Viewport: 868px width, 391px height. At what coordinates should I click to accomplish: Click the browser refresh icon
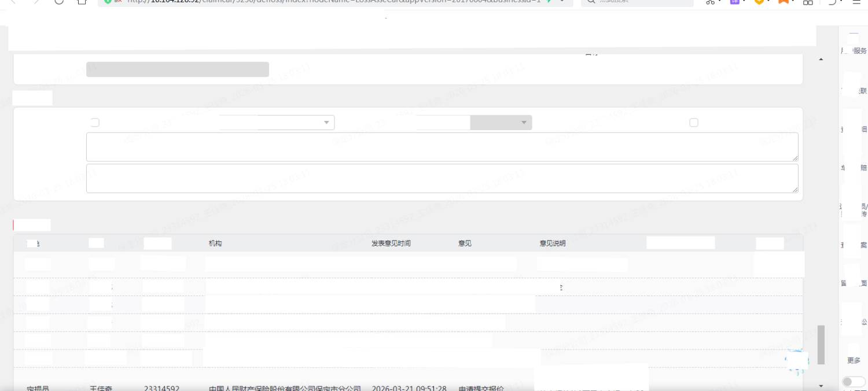click(x=59, y=2)
